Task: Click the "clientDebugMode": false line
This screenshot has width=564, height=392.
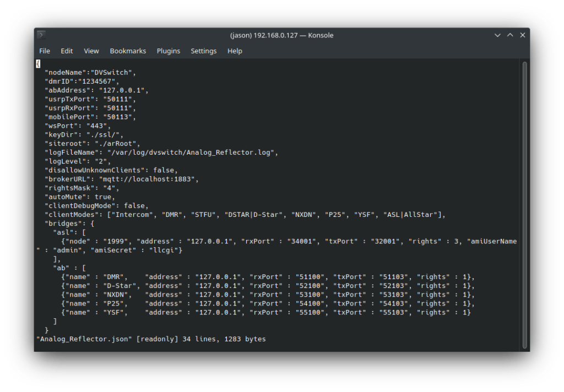Action: click(x=96, y=206)
